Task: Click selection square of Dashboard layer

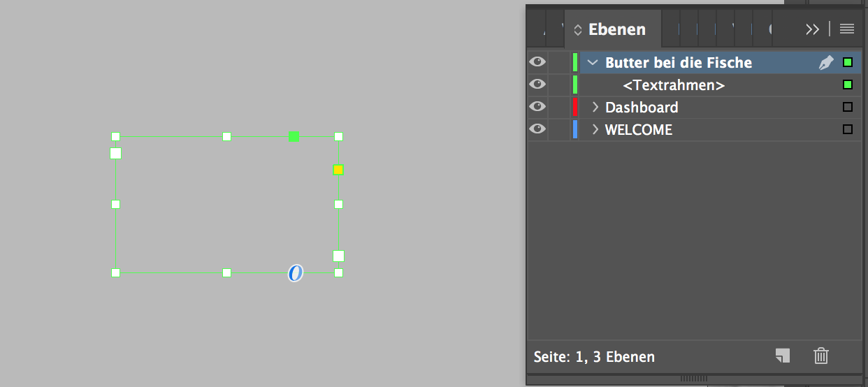Action: (x=848, y=108)
